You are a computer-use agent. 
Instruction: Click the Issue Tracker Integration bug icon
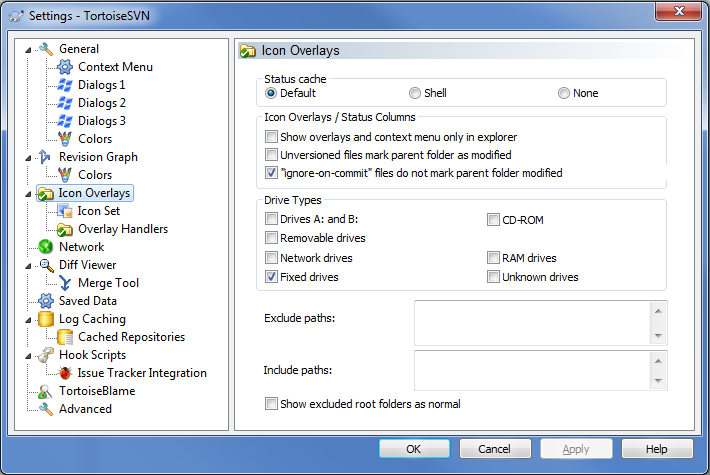(x=65, y=373)
